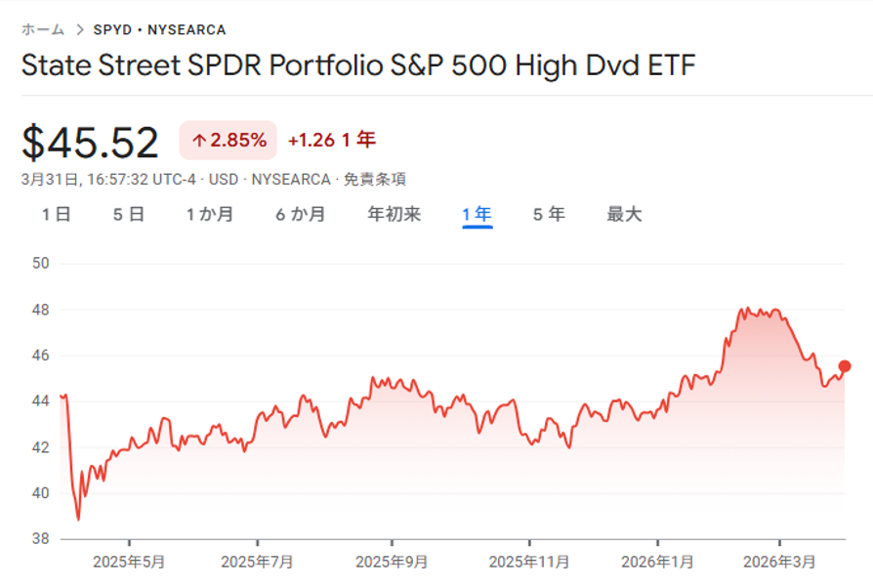The image size is (873, 588).
Task: Click the active 1年 tab
Action: tap(478, 215)
